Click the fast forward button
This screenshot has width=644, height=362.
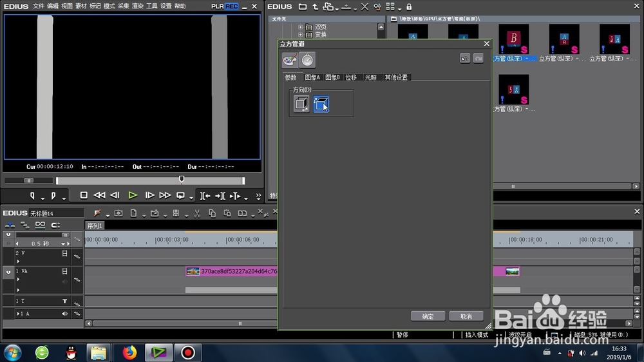(165, 195)
